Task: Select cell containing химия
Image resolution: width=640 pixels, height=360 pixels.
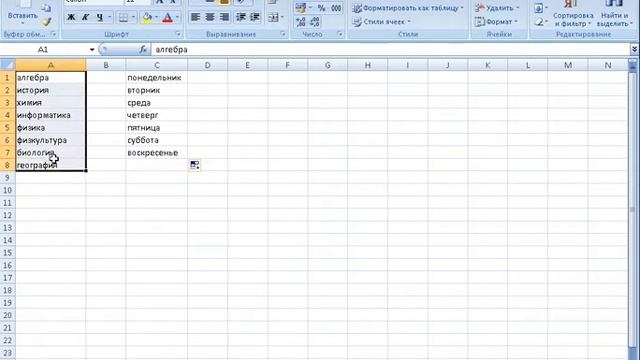Action: point(51,103)
